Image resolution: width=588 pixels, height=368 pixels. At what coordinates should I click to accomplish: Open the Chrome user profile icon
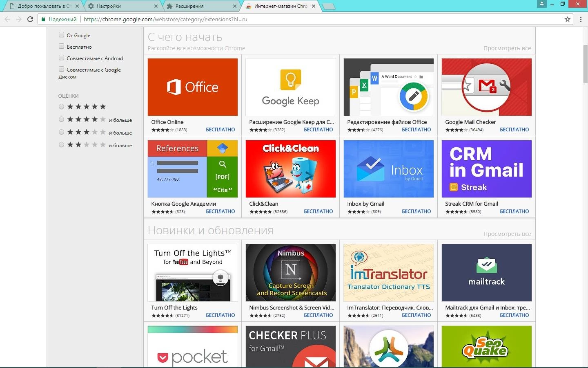coord(542,4)
